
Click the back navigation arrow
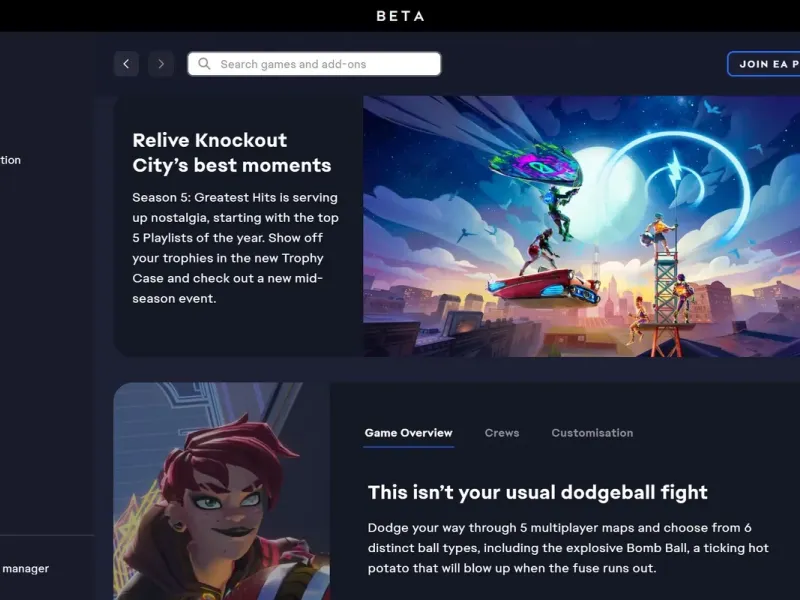pos(126,64)
